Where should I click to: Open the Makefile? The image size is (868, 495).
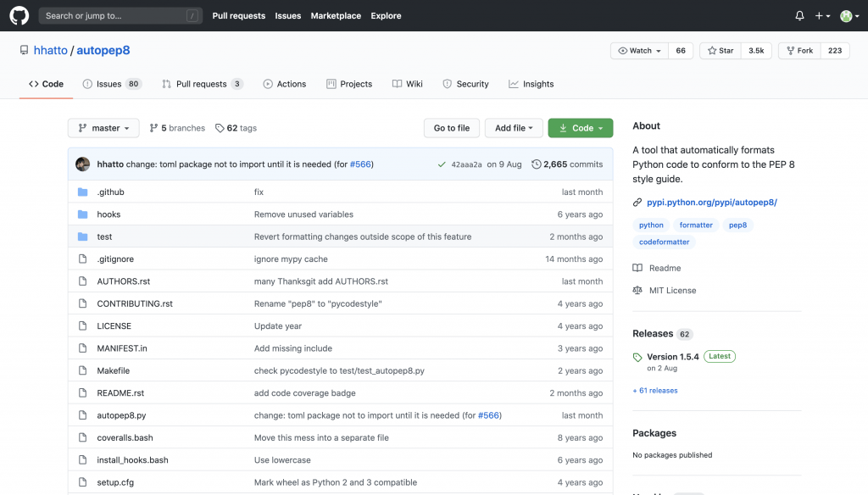(x=113, y=370)
